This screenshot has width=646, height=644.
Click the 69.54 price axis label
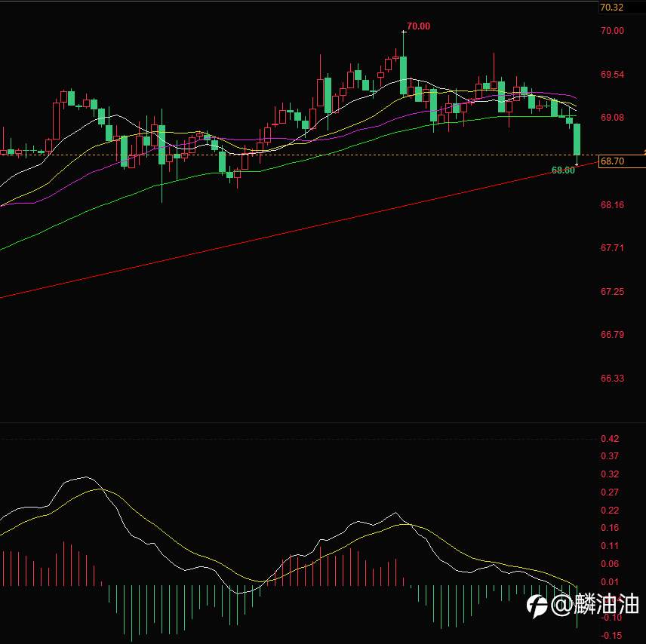pyautogui.click(x=612, y=75)
